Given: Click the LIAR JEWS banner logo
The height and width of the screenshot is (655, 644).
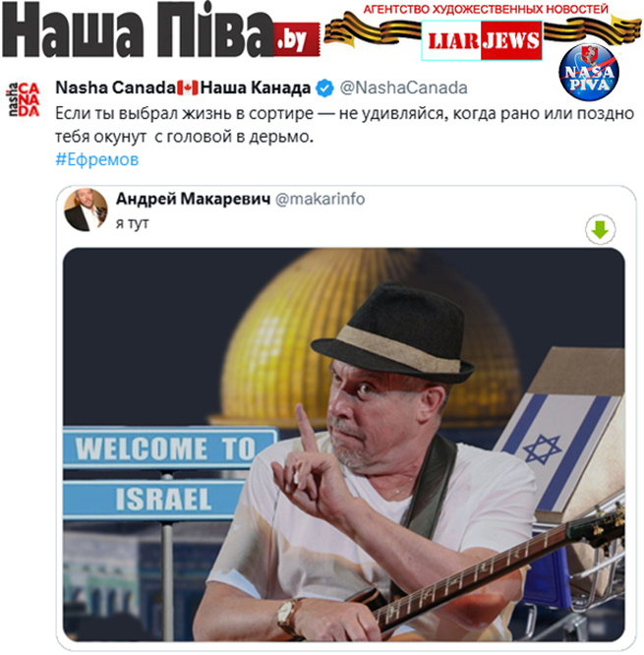Looking at the screenshot, I should click(x=482, y=41).
